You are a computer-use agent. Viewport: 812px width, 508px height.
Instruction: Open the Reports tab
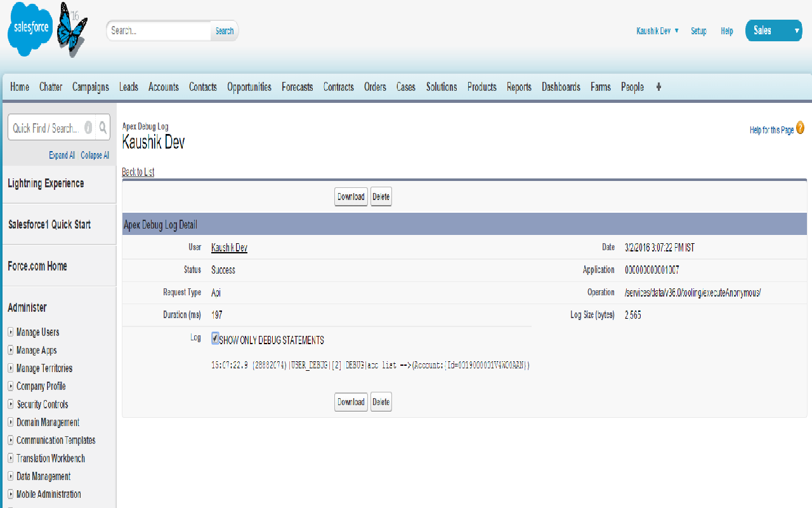point(519,87)
